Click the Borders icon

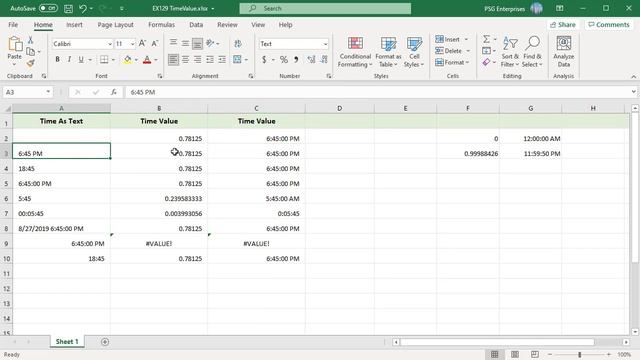point(104,60)
